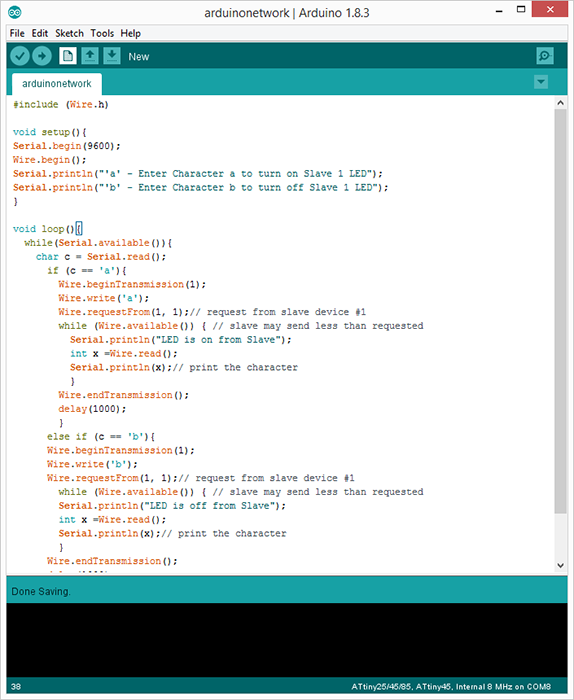Save the sketch using the down-arrow icon
This screenshot has width=574, height=700.
click(112, 56)
